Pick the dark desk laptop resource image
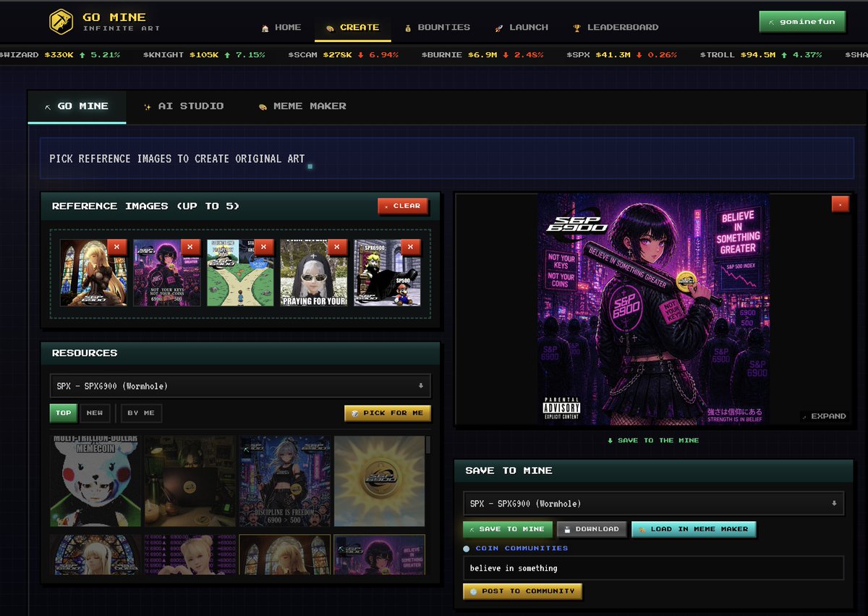This screenshot has height=616, width=868. click(x=190, y=481)
